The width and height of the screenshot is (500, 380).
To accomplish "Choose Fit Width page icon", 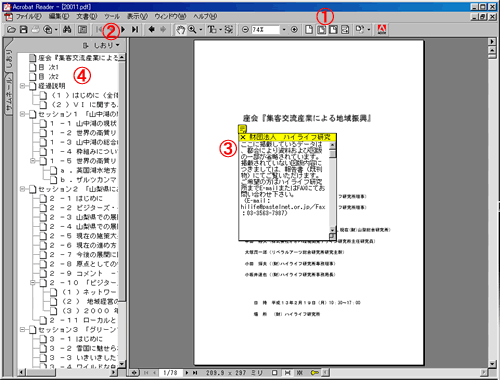I will (x=333, y=30).
